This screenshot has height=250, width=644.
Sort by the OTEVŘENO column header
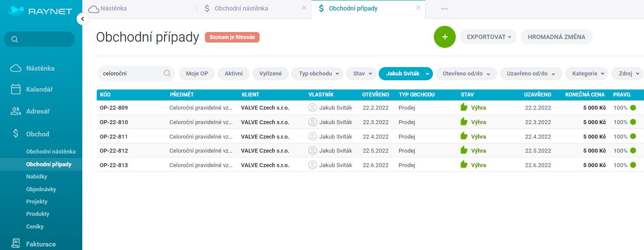(376, 95)
